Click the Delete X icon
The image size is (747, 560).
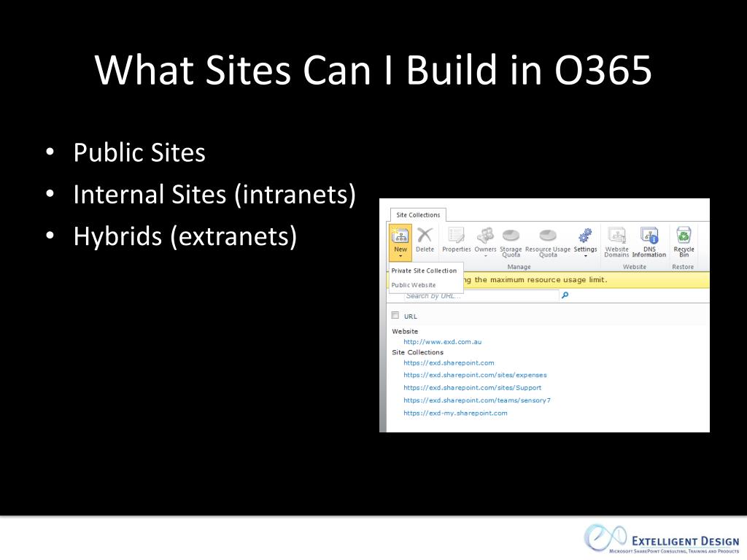[x=425, y=236]
